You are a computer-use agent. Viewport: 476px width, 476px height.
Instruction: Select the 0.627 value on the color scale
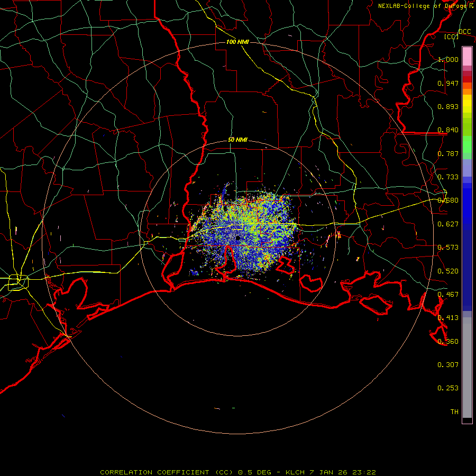click(x=448, y=224)
